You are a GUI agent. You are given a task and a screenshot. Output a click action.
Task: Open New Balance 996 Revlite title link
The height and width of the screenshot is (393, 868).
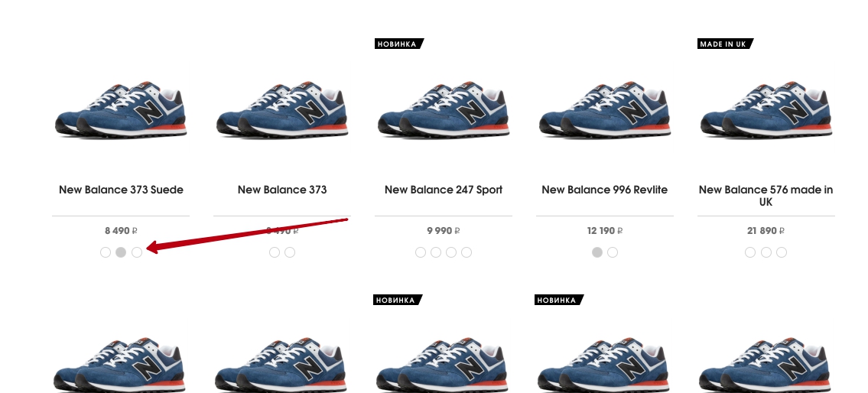(604, 190)
